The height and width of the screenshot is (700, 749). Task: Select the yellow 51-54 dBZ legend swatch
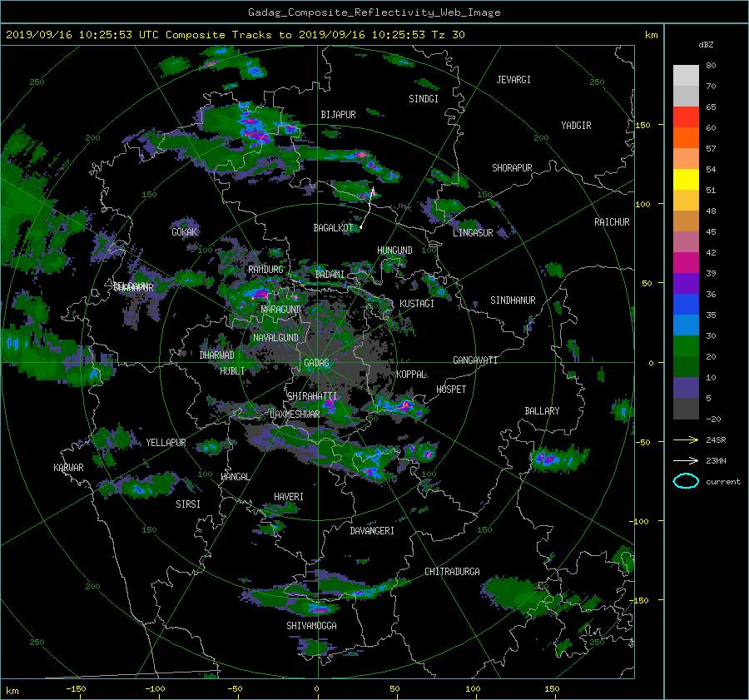[x=686, y=180]
